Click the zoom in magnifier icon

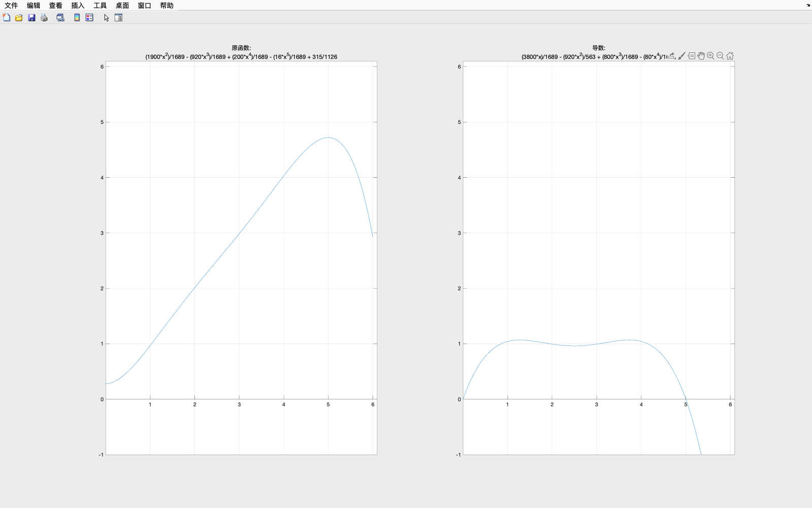click(710, 56)
